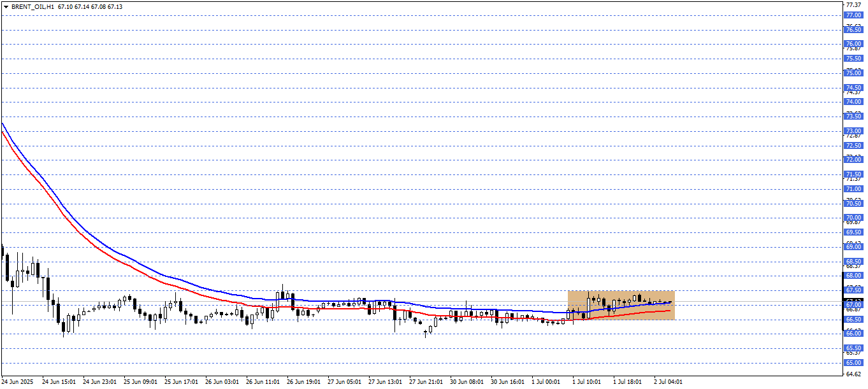Click the 25 Jun 09:01 time label

click(141, 382)
